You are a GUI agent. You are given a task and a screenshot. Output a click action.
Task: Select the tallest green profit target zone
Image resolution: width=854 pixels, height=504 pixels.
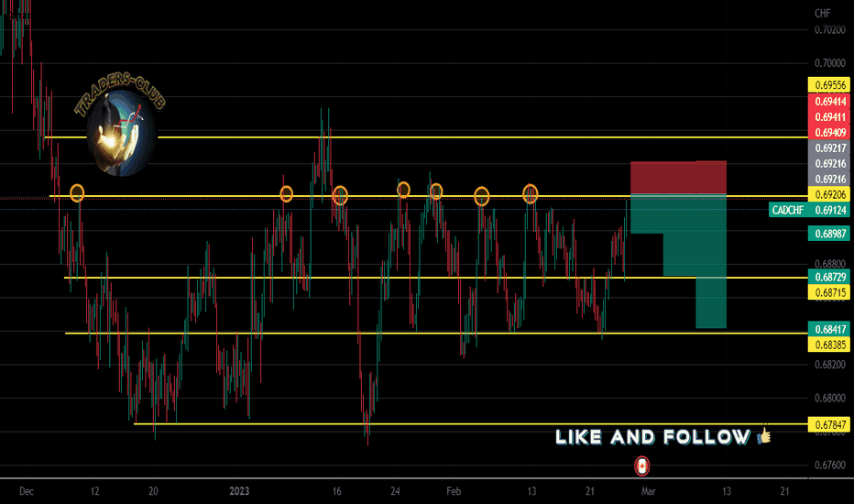pyautogui.click(x=711, y=261)
